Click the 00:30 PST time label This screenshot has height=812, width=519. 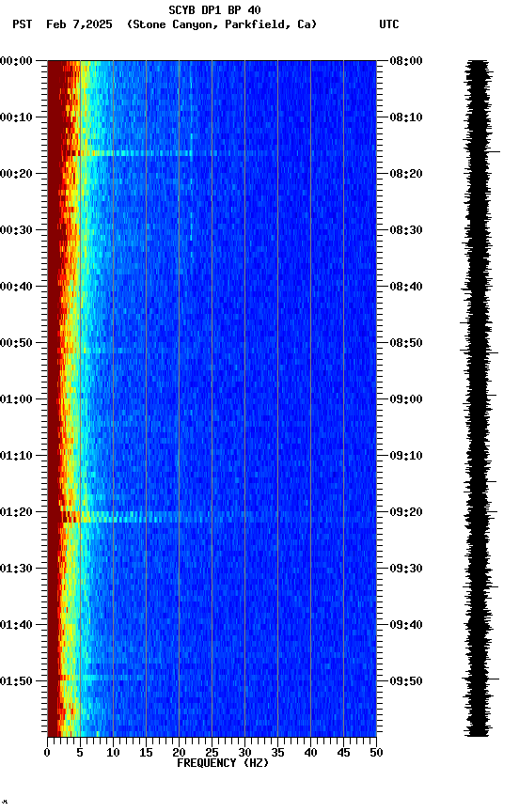(x=16, y=230)
